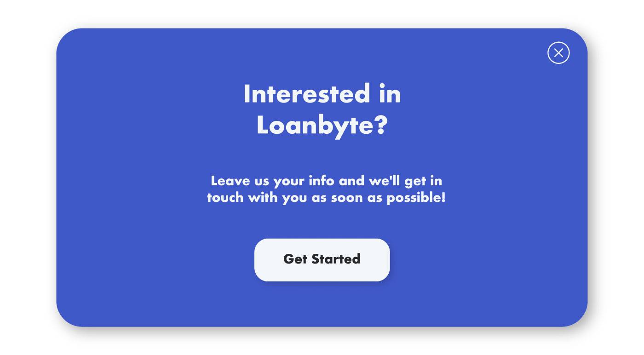Click the Get Started button
Screen dimensions: 644x355
(322, 260)
